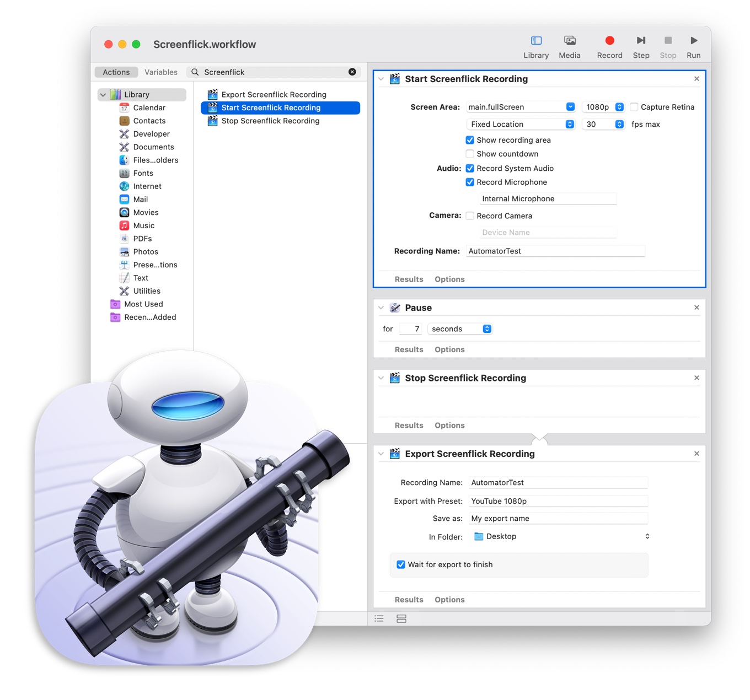Screen dimensions: 750x700
Task: Enable the Record Camera checkbox
Action: 470,216
